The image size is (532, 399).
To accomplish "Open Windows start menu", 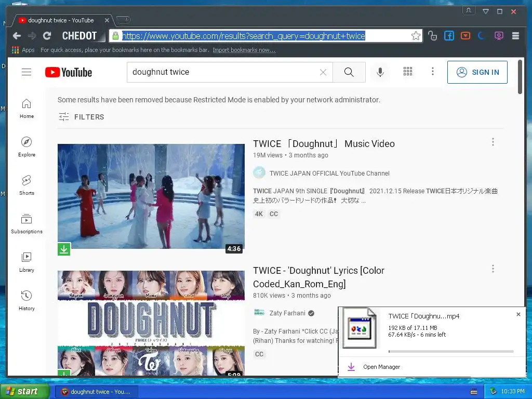I will (x=25, y=392).
